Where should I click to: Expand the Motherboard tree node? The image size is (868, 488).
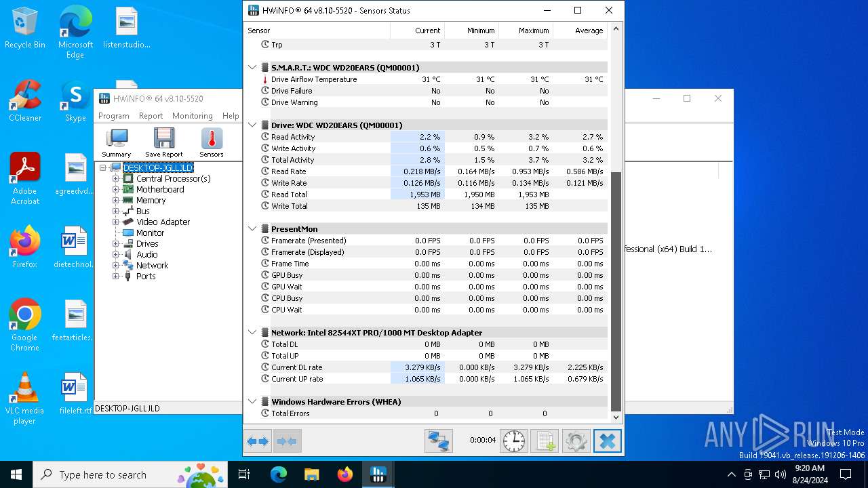tap(116, 190)
